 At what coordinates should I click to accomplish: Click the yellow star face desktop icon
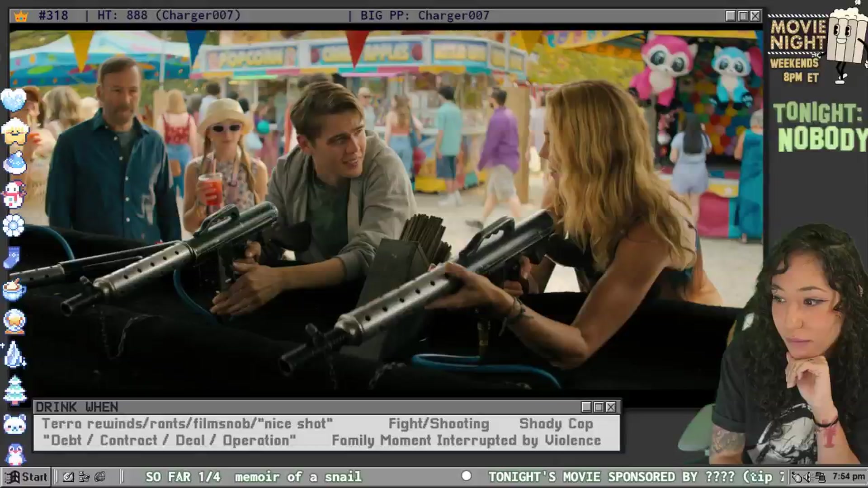15,132
